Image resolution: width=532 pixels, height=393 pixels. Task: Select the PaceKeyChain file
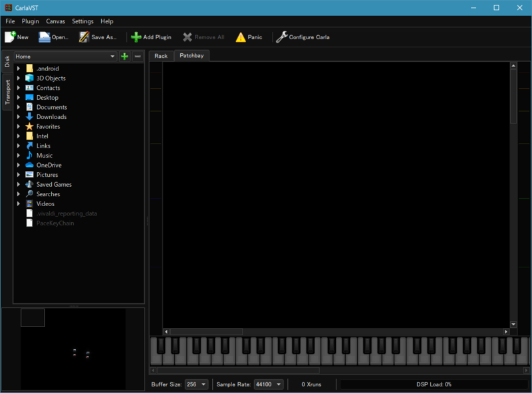point(55,223)
